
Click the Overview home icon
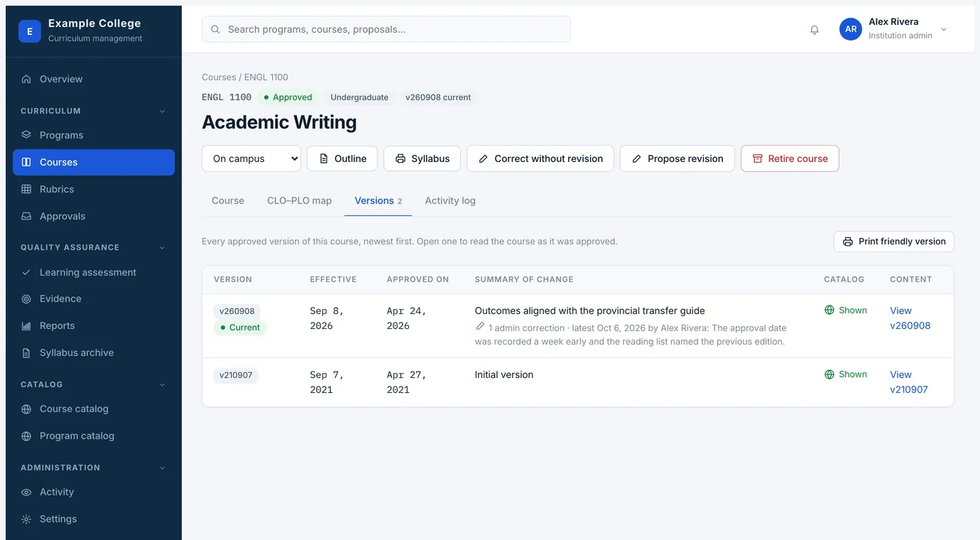pyautogui.click(x=26, y=79)
